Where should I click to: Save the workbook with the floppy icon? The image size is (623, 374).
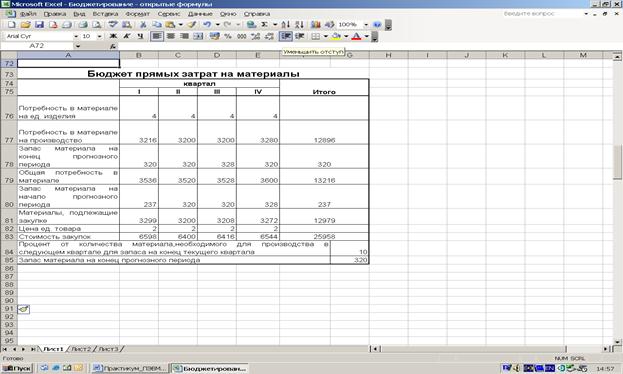tap(39, 25)
